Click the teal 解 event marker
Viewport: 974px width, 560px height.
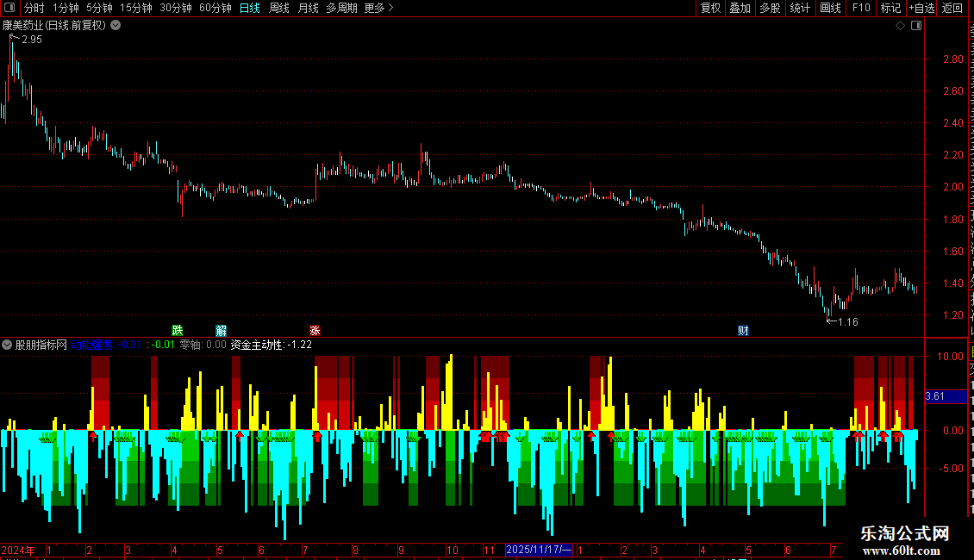coord(222,330)
